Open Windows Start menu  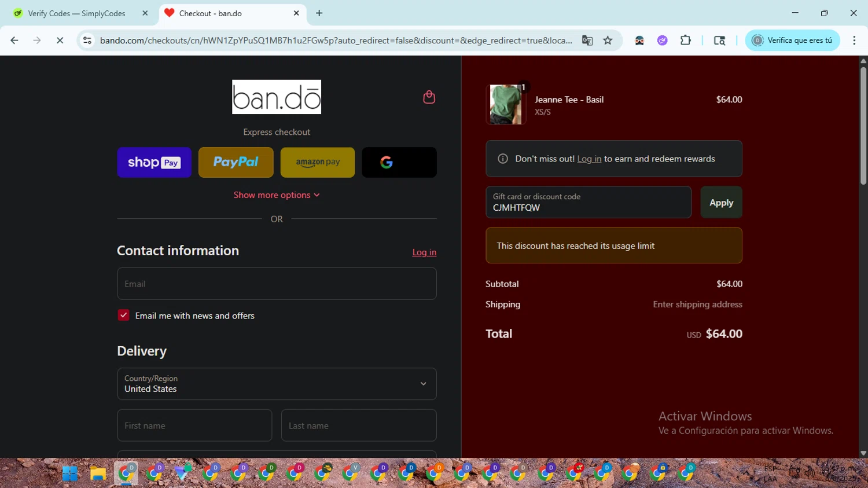click(x=70, y=474)
